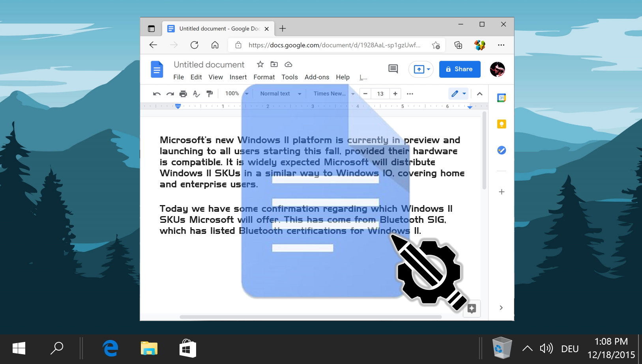Image resolution: width=642 pixels, height=364 pixels.
Task: Go back in the browser
Action: [153, 45]
